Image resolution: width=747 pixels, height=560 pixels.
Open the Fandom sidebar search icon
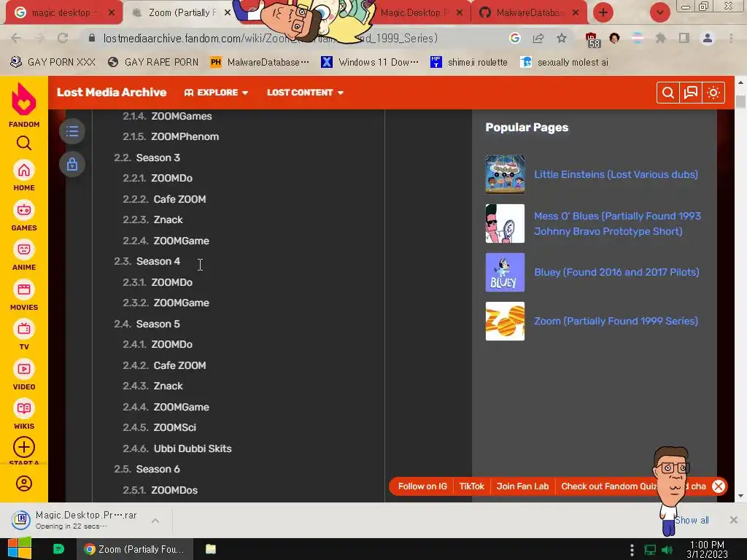coord(24,143)
